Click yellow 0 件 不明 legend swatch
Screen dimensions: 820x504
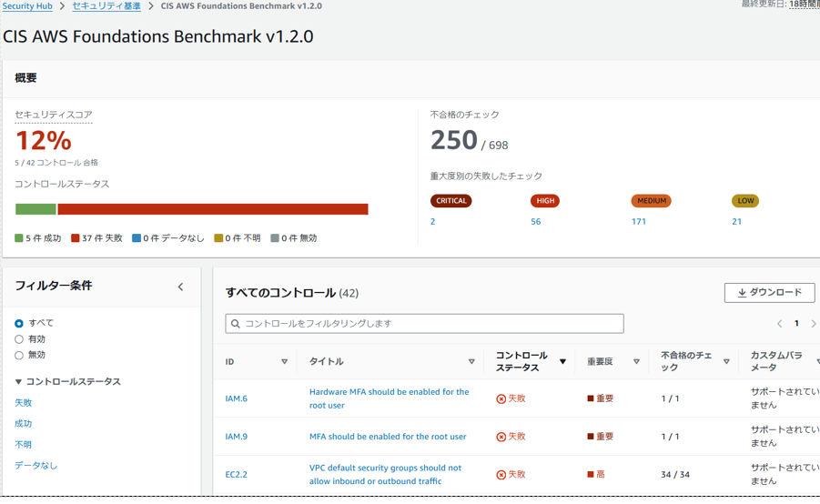(218, 237)
